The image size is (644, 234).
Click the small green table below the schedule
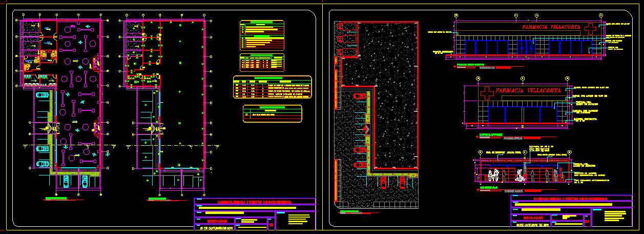pyautogui.click(x=272, y=113)
